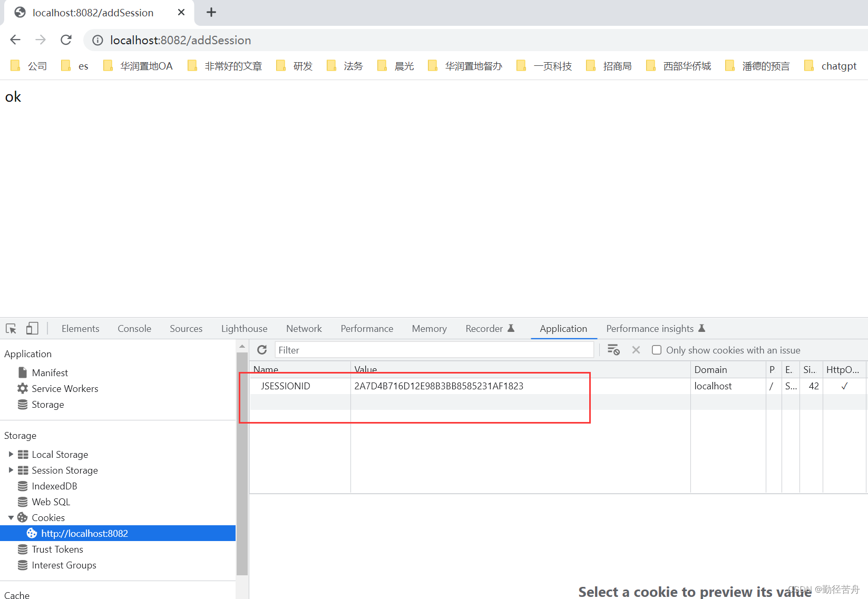Close the localhost:8082/addSession tab
The image size is (868, 599).
pyautogui.click(x=181, y=12)
